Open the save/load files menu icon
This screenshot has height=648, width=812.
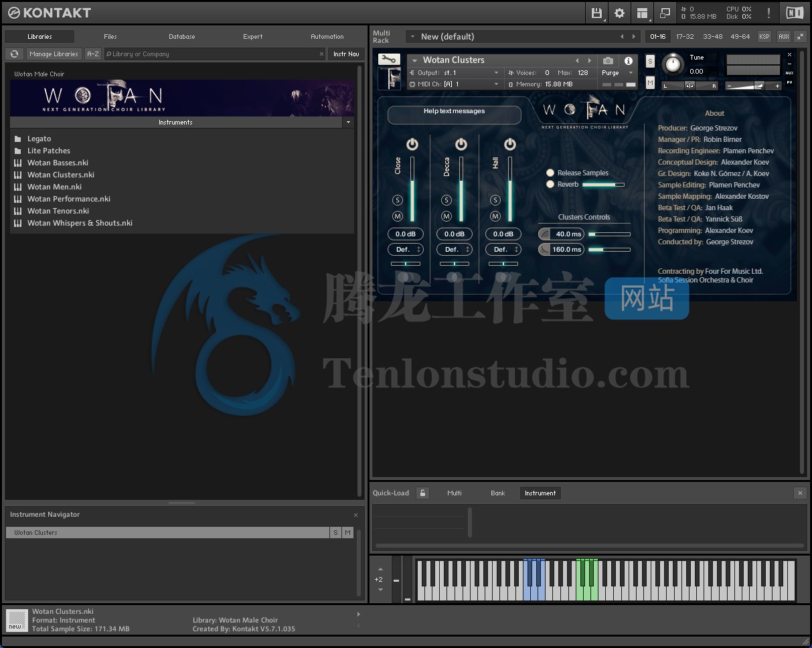pos(596,13)
